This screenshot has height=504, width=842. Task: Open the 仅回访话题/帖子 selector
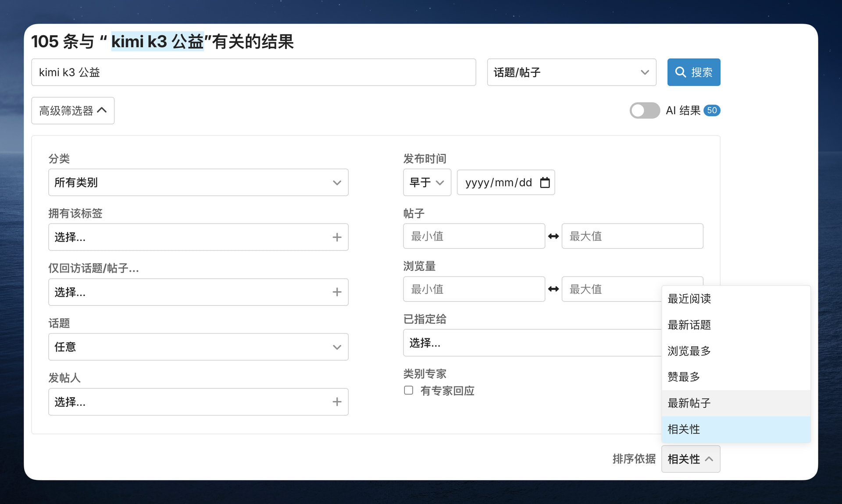(x=198, y=292)
